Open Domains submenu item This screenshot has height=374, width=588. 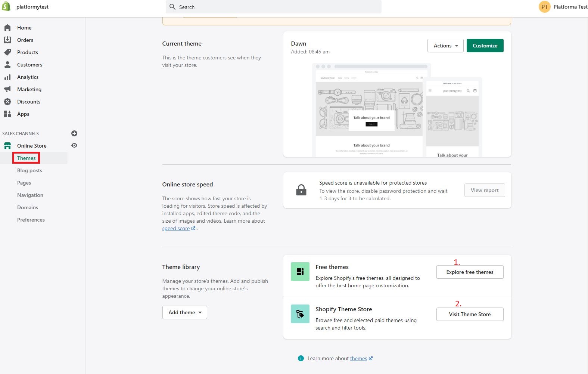pos(28,207)
